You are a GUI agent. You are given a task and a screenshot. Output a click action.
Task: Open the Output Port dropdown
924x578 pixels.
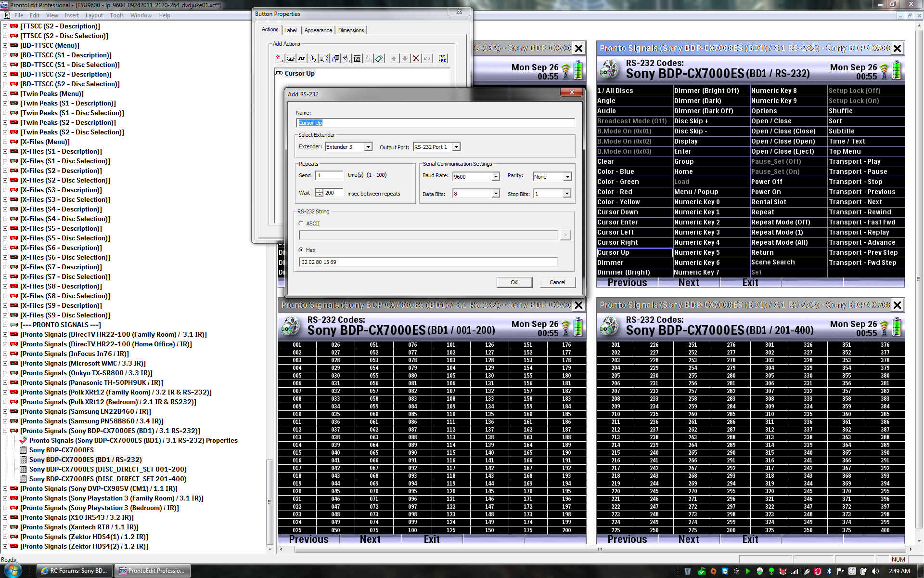pyautogui.click(x=456, y=147)
